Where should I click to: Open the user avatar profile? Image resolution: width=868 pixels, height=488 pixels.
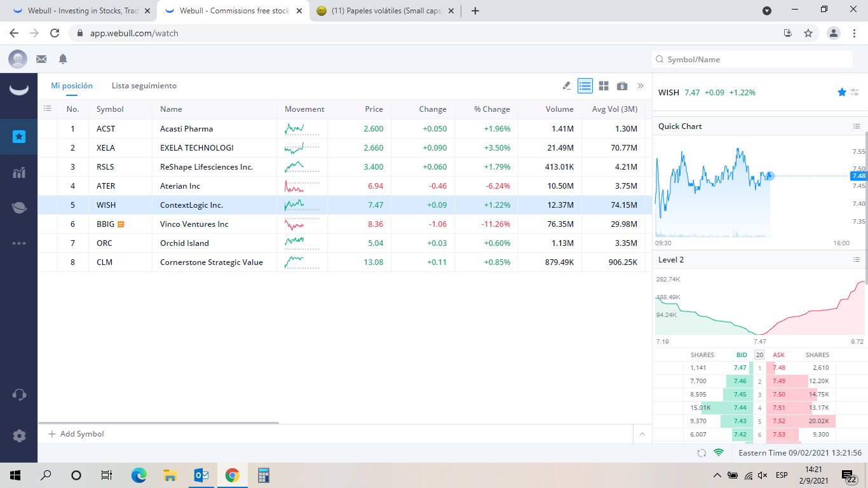(x=18, y=59)
